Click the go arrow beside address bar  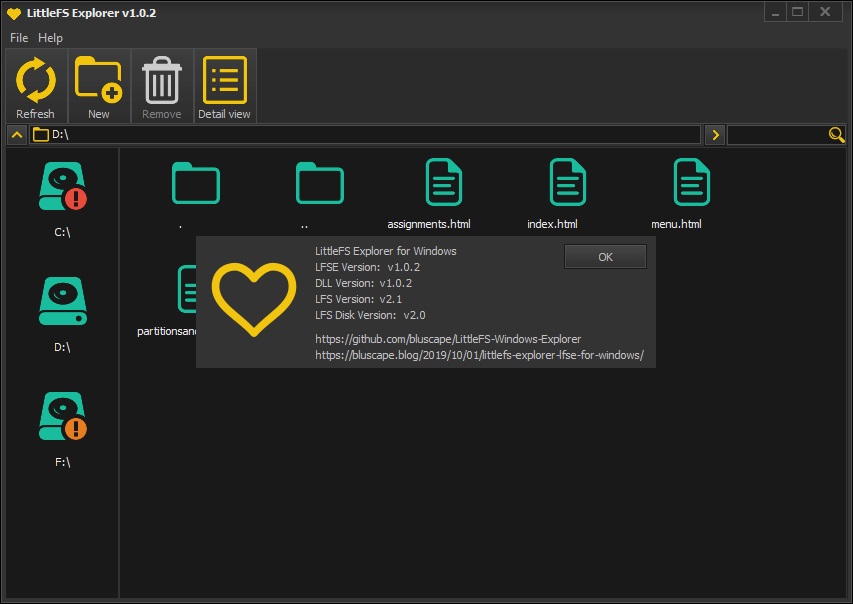click(715, 134)
